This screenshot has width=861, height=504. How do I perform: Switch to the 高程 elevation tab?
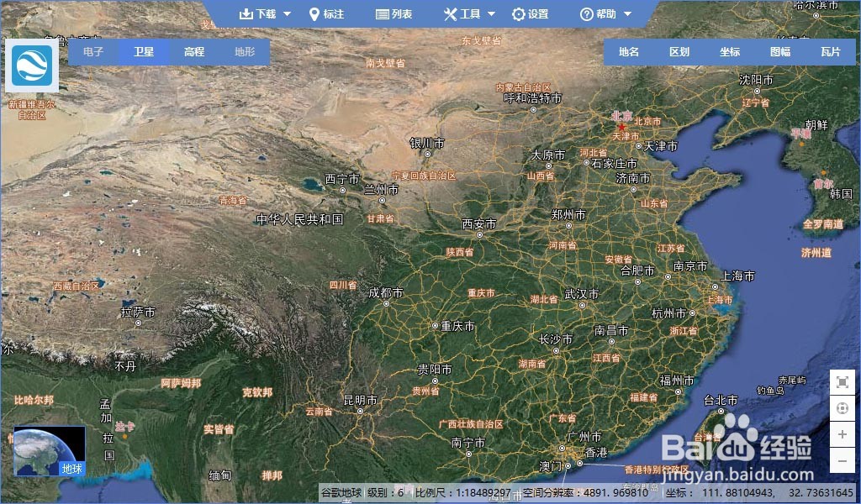click(193, 51)
